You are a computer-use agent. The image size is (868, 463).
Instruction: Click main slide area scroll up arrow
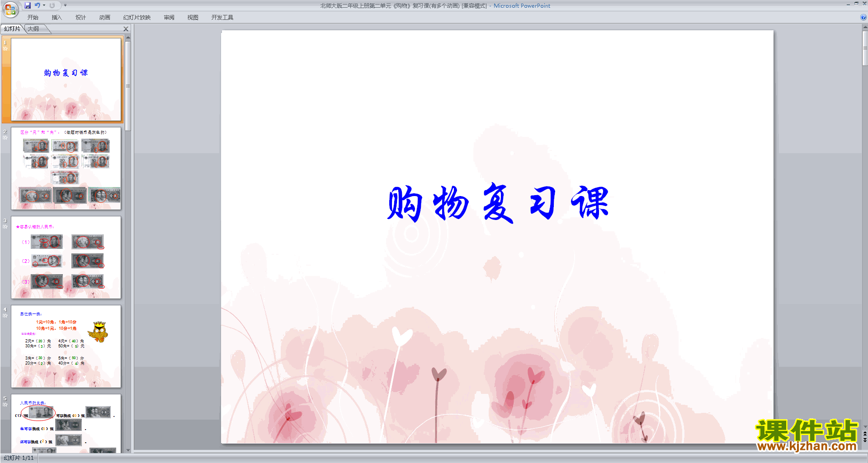[x=865, y=28]
